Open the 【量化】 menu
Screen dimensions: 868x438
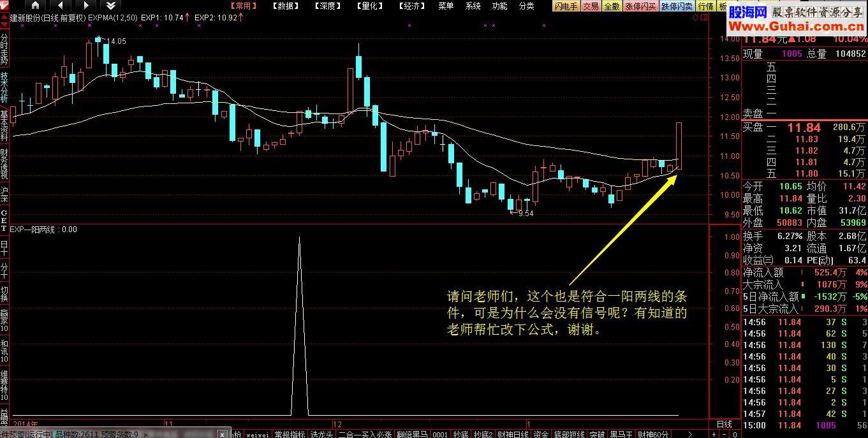coord(371,6)
